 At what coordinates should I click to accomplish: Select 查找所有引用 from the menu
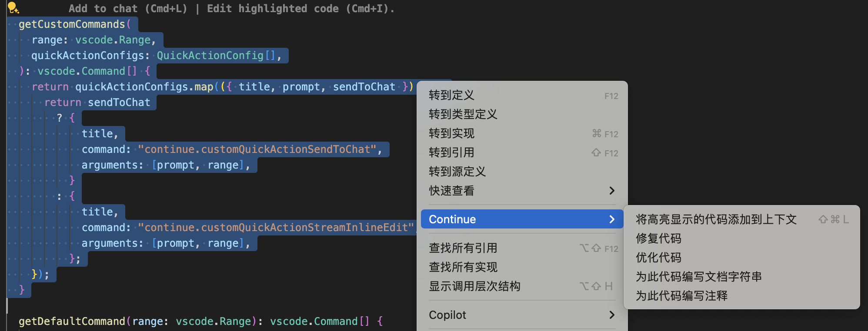[463, 248]
